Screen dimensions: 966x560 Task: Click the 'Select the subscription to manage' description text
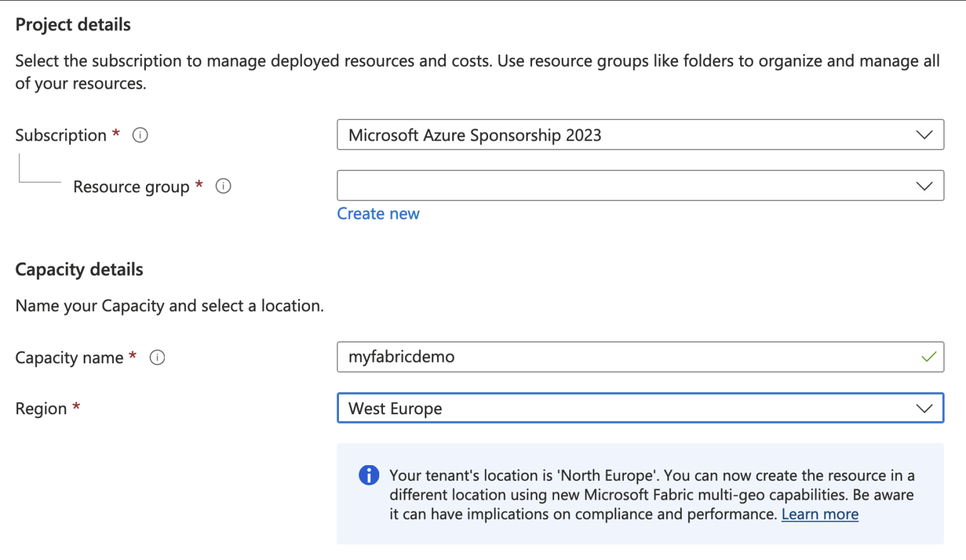(x=477, y=72)
